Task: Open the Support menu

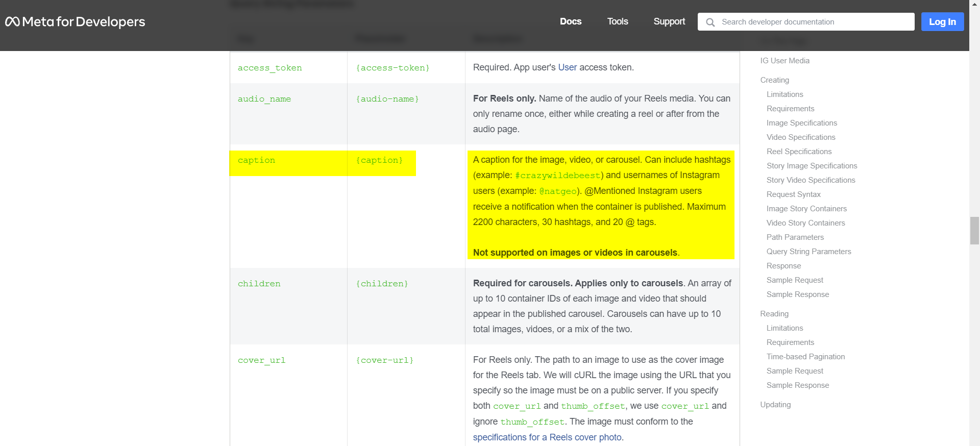Action: point(669,21)
